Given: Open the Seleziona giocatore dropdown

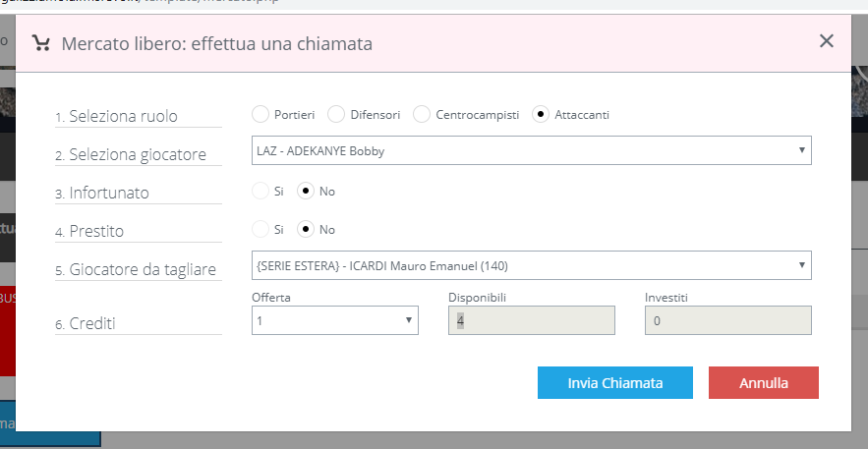Looking at the screenshot, I should [x=531, y=150].
